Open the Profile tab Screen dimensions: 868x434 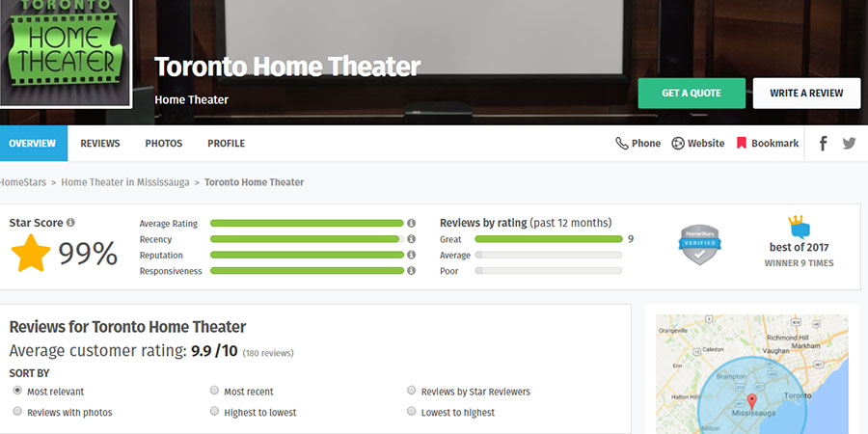pyautogui.click(x=226, y=144)
